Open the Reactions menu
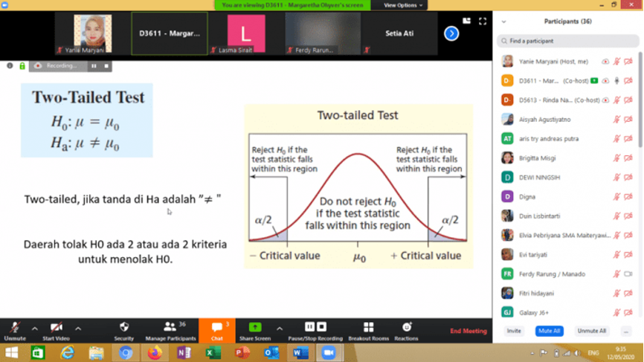This screenshot has height=362, width=644. tap(407, 328)
